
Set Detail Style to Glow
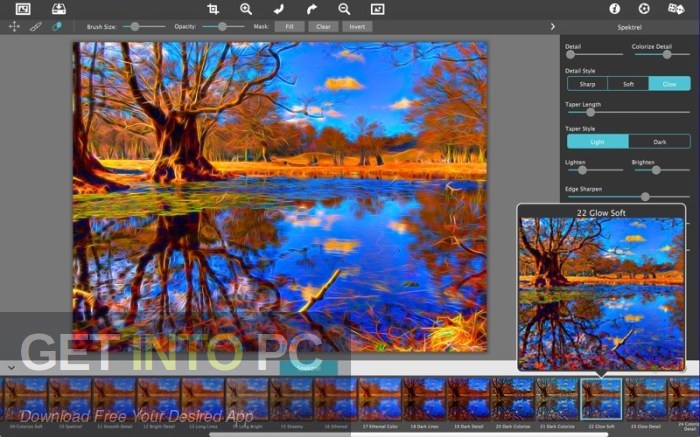670,84
